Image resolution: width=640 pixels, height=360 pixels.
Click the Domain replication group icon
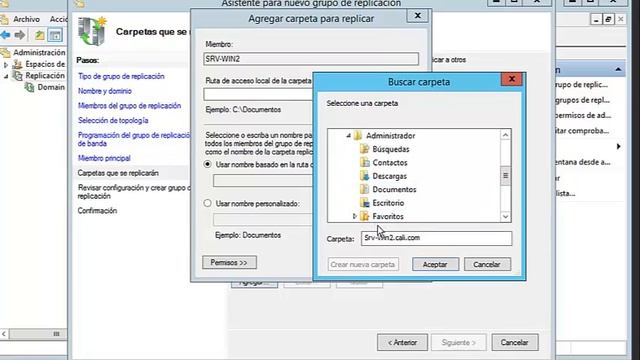point(29,87)
